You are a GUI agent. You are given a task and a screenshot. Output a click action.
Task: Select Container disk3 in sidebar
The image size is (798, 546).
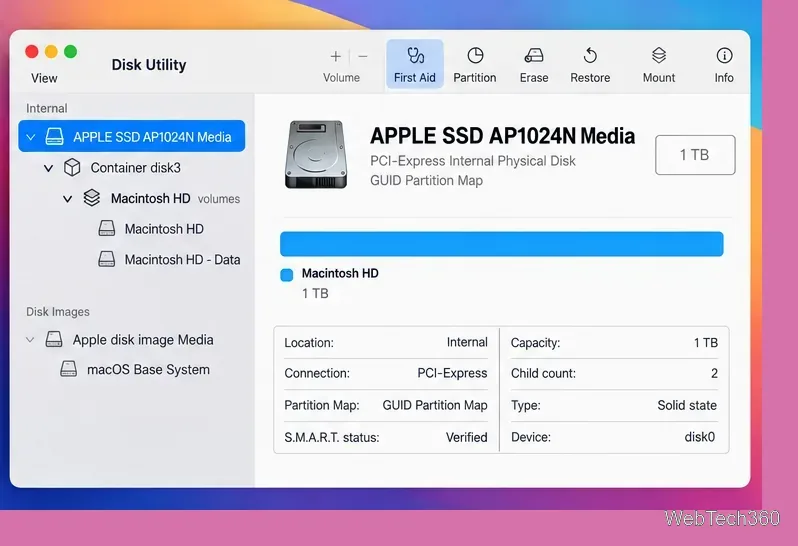[135, 167]
